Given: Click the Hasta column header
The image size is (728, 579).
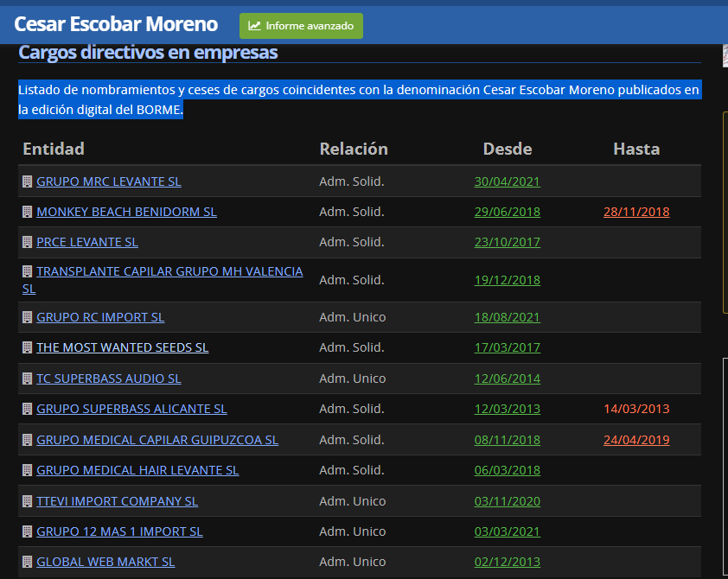Looking at the screenshot, I should pos(636,149).
